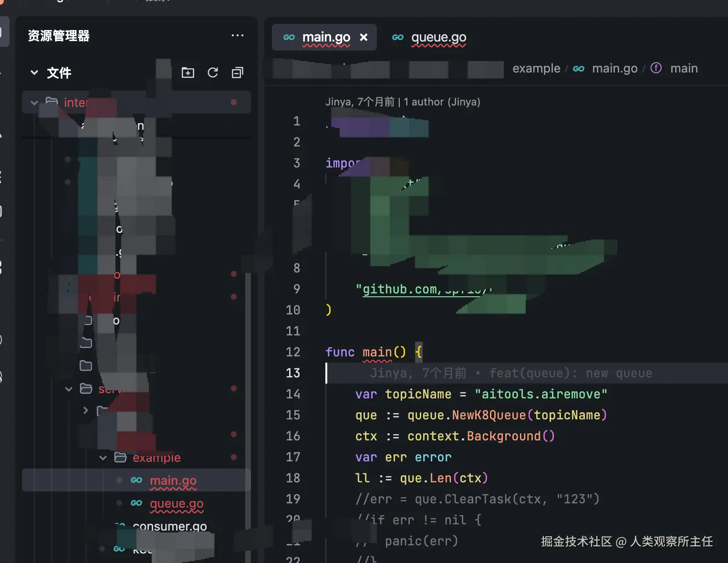Click the example breadcrumb segment
Image resolution: width=728 pixels, height=563 pixels.
pos(536,69)
